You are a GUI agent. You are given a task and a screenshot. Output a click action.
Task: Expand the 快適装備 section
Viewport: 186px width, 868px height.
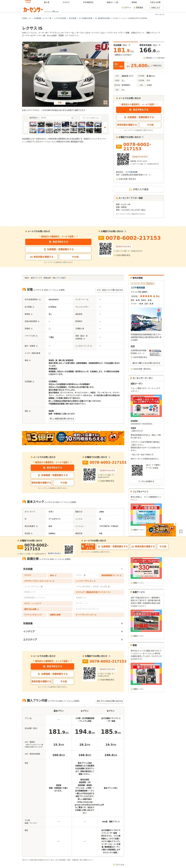click(x=73, y=623)
